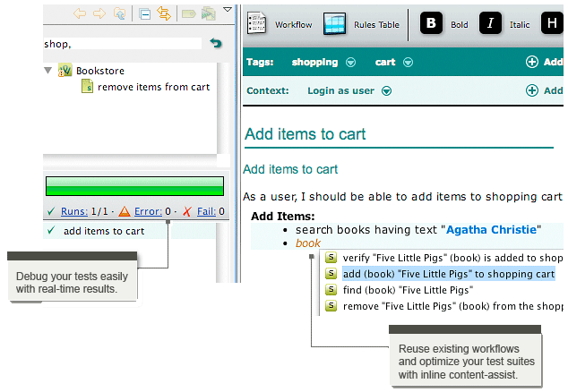Open the view menu triangle

(228, 12)
